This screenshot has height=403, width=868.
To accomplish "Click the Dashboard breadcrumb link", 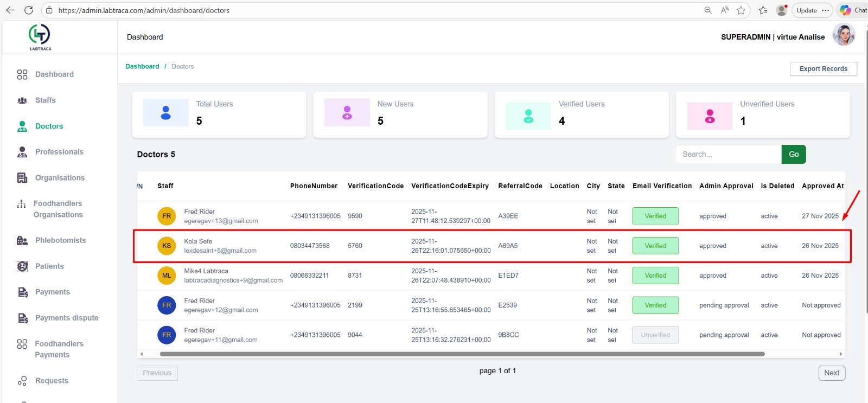I will tap(142, 66).
